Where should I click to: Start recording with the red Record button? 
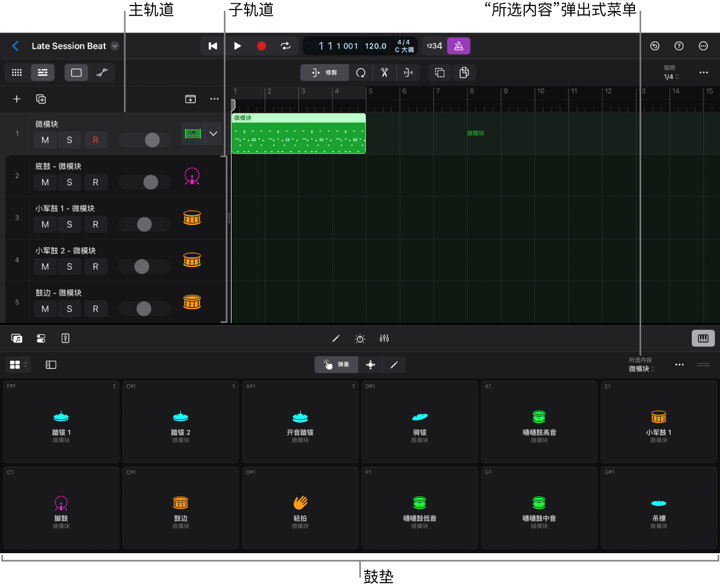[x=261, y=46]
